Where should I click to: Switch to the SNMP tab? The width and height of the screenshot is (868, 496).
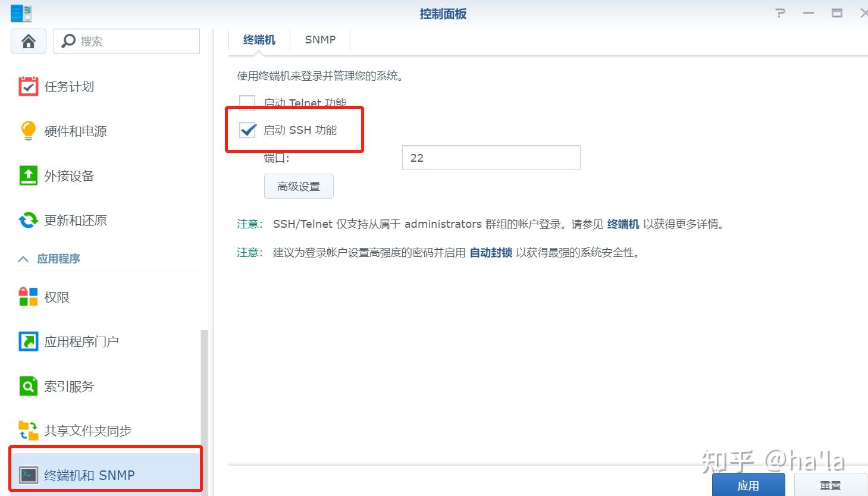point(320,39)
